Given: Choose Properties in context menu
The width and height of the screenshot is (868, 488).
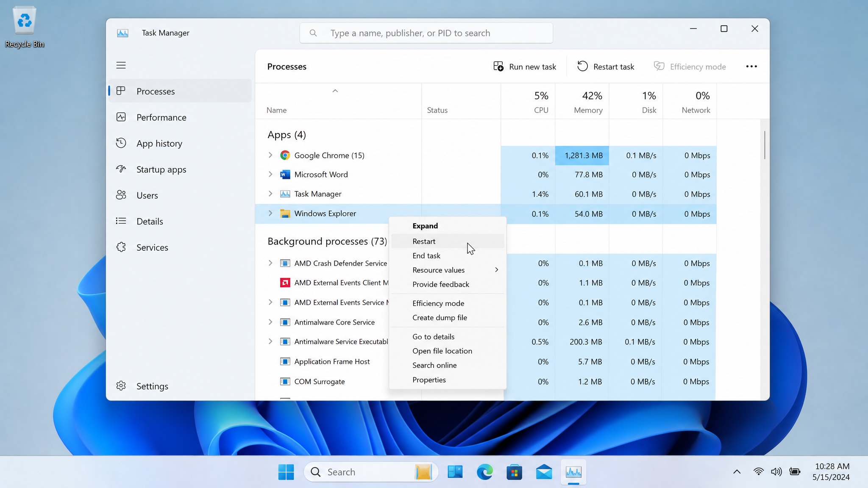Looking at the screenshot, I should point(448,380).
